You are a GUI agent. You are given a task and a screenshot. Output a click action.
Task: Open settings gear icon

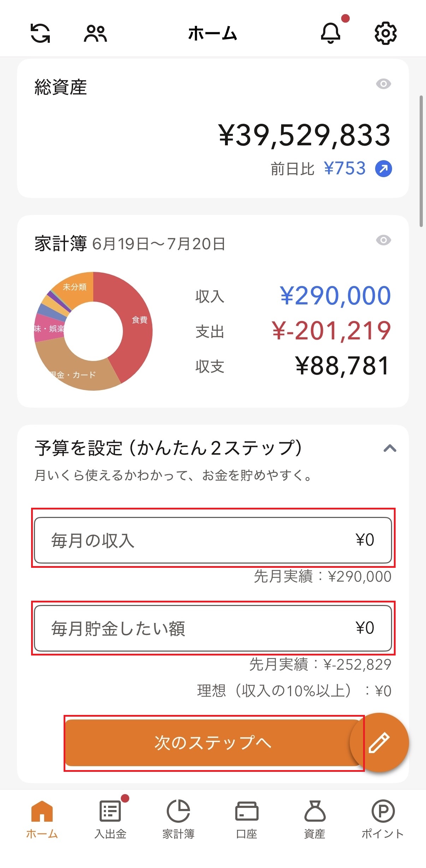[x=385, y=33]
